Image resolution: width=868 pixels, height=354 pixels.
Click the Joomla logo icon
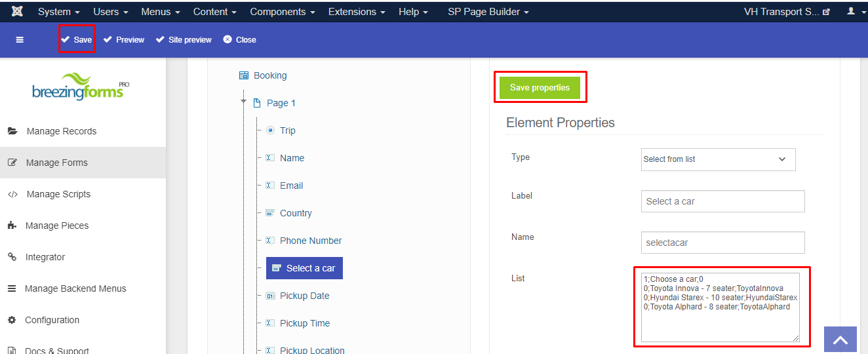[18, 11]
